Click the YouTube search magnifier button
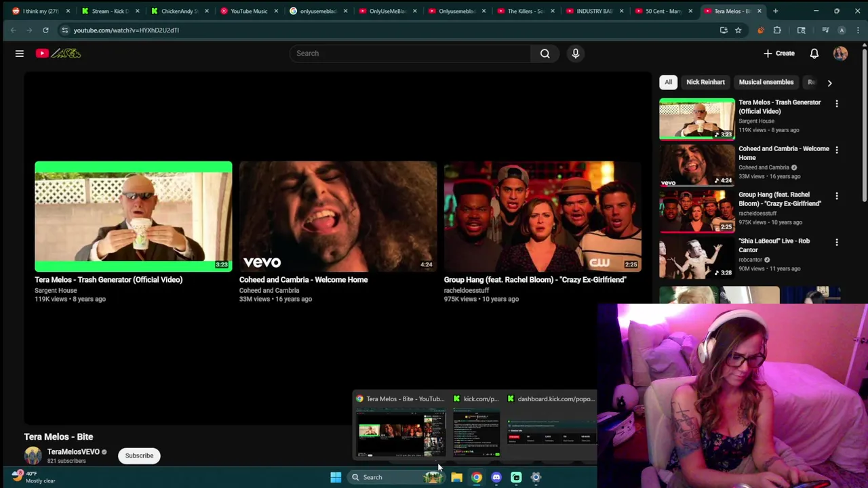Screen dimensions: 868x488 tap(545, 54)
